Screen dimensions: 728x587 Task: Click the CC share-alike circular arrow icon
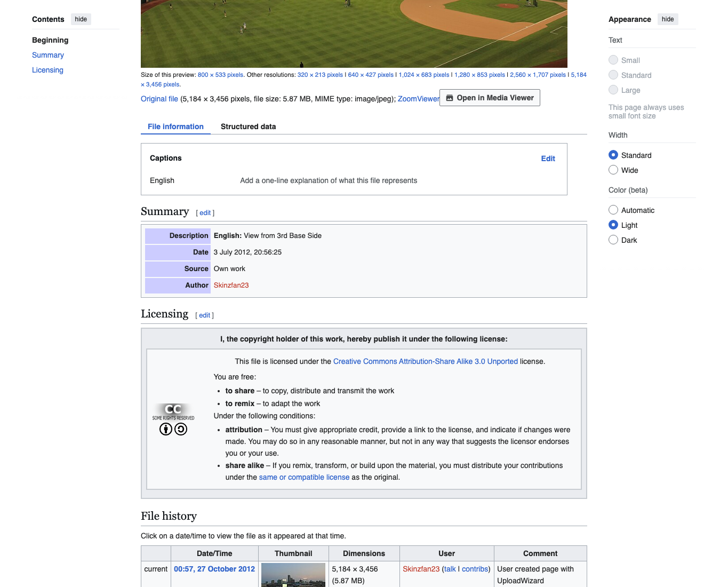tap(181, 429)
